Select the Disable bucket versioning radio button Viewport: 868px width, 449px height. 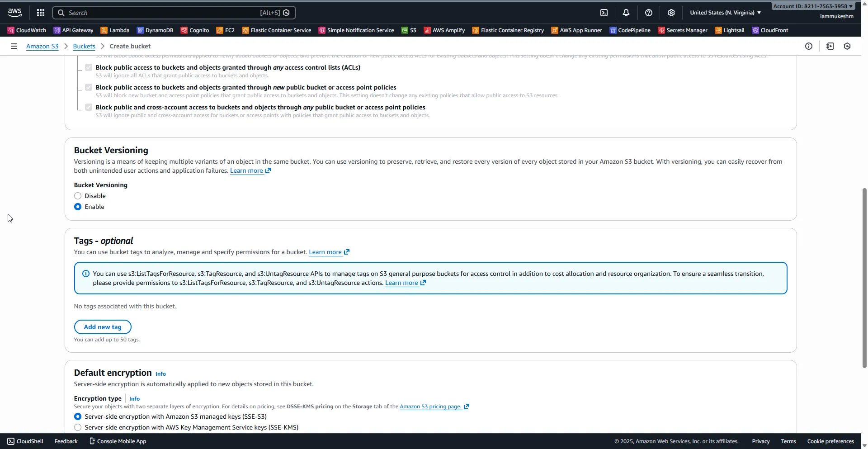point(77,196)
